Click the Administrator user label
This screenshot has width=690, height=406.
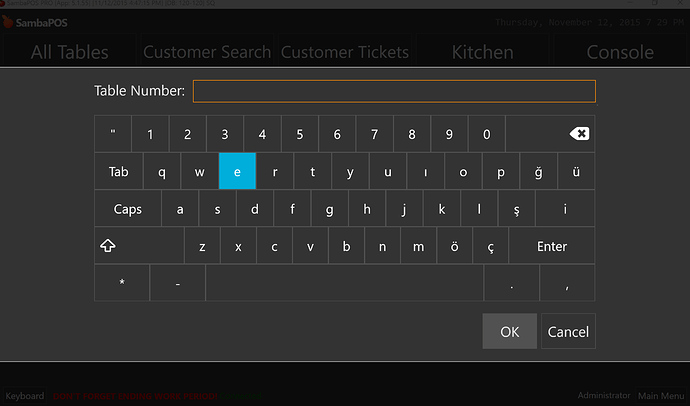(x=604, y=396)
